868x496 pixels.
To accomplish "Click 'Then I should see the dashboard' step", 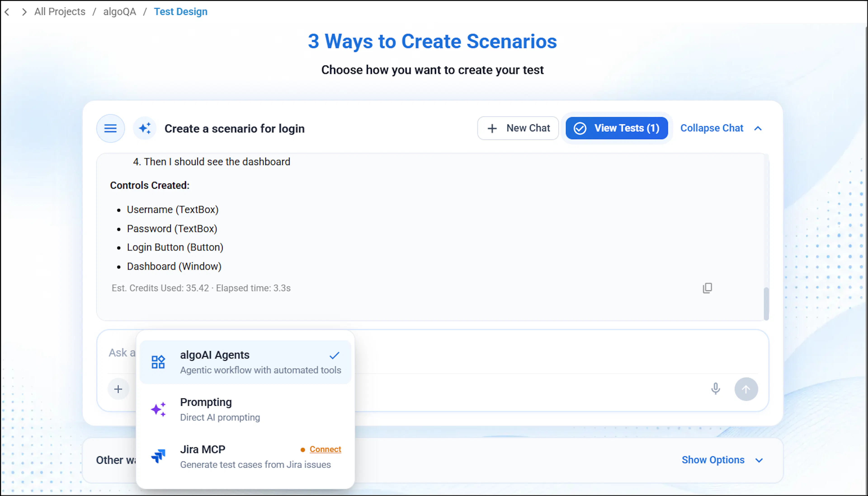I will pos(217,162).
